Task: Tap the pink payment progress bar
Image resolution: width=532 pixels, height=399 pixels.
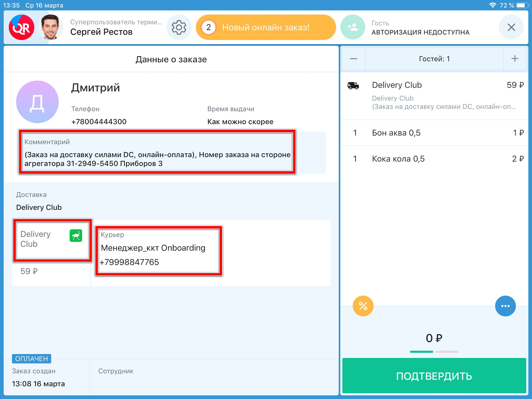Action: coord(447,352)
